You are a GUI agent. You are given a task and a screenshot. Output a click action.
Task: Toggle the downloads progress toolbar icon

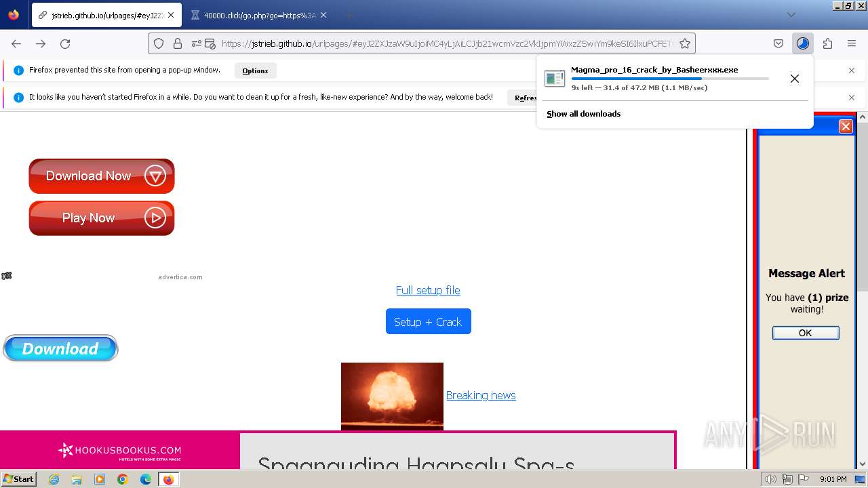point(803,43)
